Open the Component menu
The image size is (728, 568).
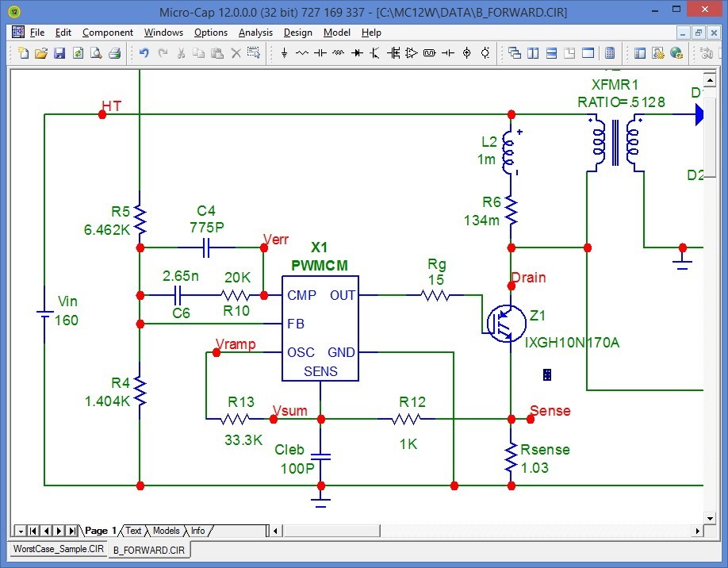[x=108, y=33]
